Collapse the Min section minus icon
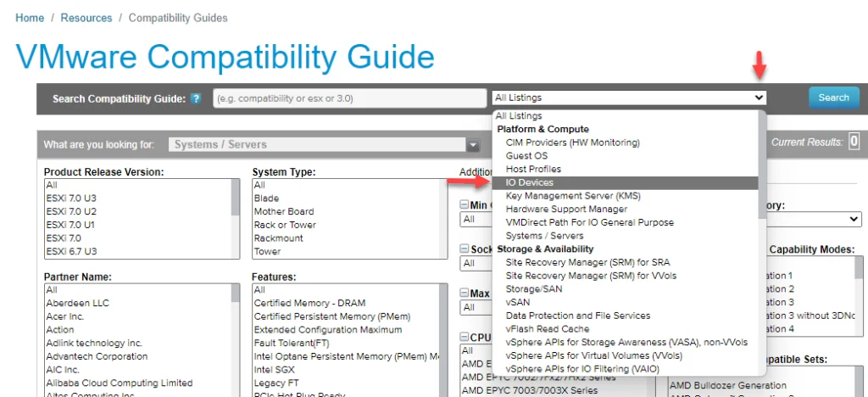The image size is (868, 397). 464,205
